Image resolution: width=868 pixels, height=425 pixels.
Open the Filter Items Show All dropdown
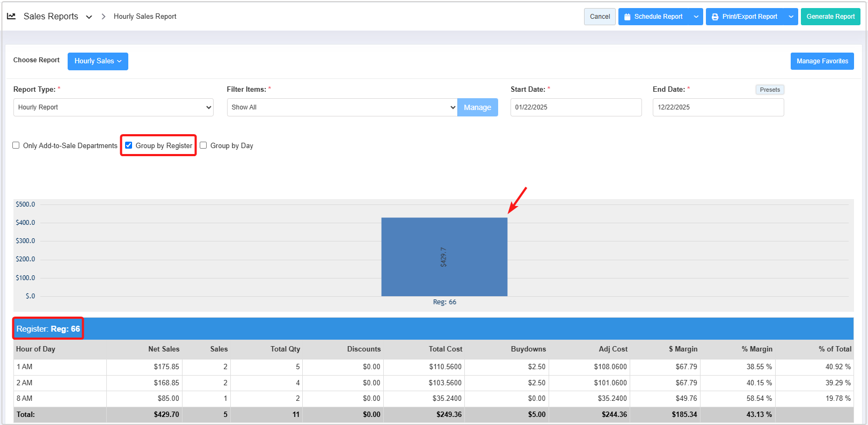342,107
